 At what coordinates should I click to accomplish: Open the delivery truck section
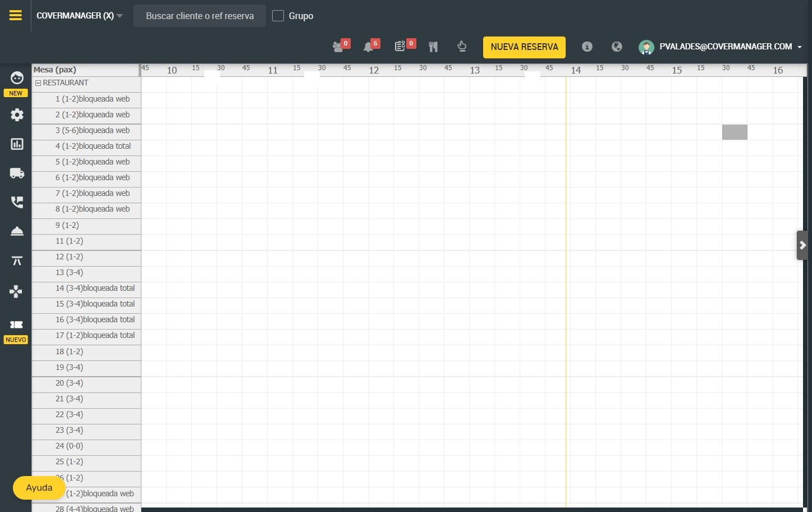click(17, 173)
